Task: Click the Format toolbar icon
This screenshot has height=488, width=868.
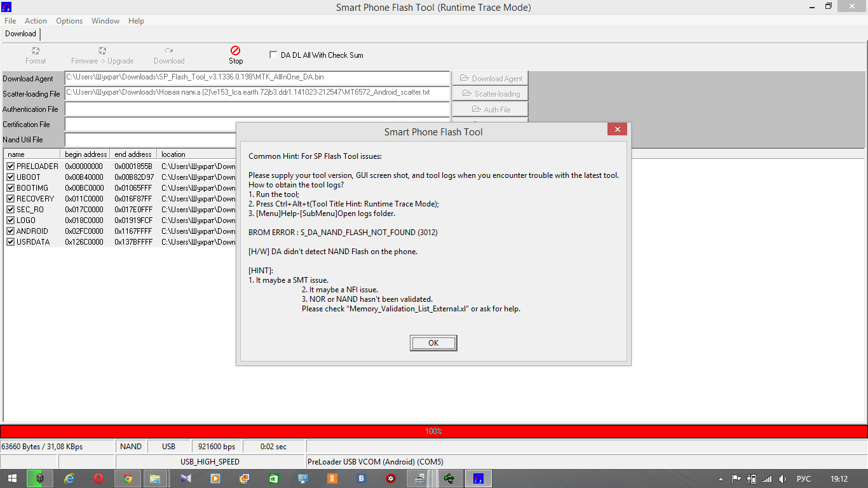Action: (x=36, y=51)
